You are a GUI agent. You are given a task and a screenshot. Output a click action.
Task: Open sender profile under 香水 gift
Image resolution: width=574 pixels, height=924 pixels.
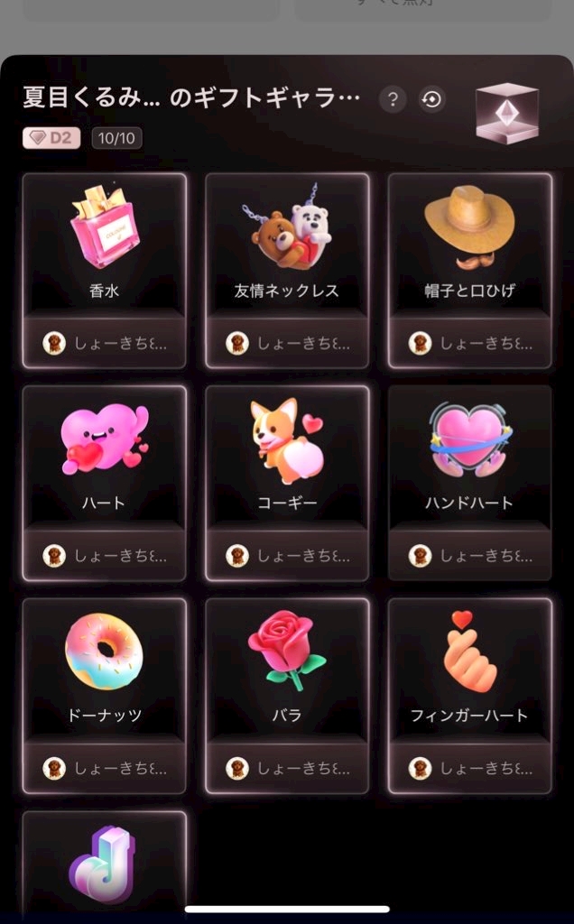[105, 343]
